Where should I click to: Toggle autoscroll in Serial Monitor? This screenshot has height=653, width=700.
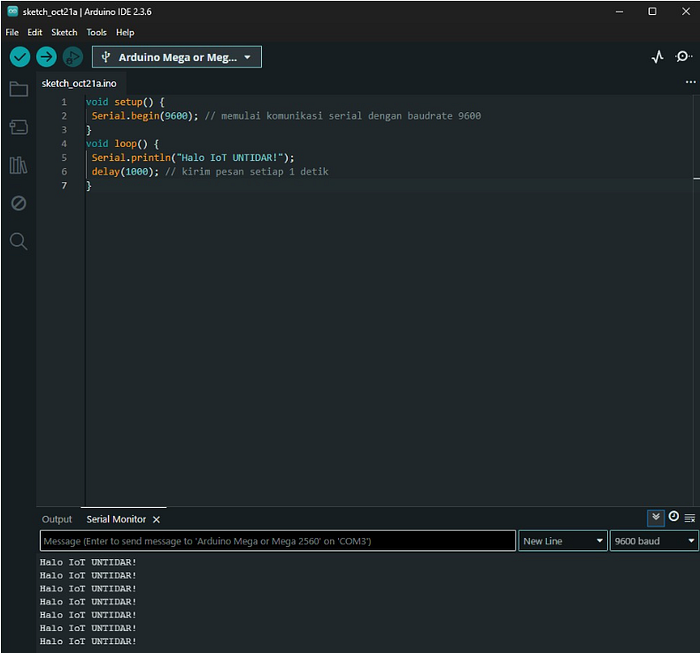point(655,518)
